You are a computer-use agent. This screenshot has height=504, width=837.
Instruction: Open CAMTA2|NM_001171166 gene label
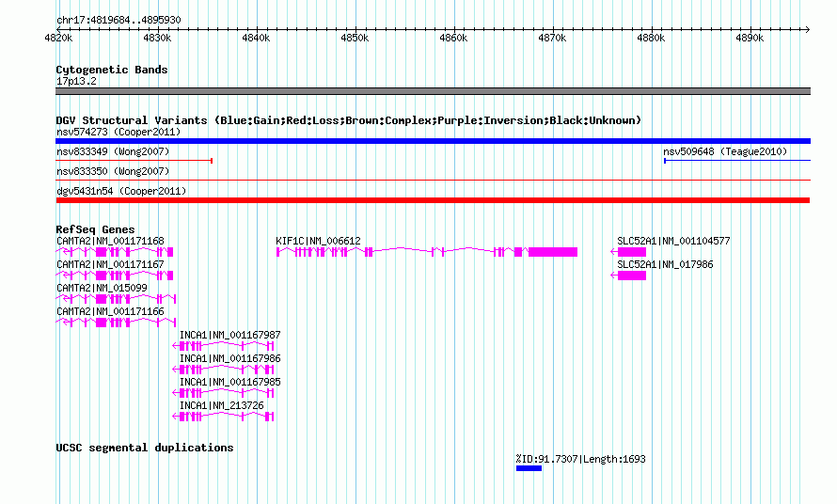click(110, 311)
